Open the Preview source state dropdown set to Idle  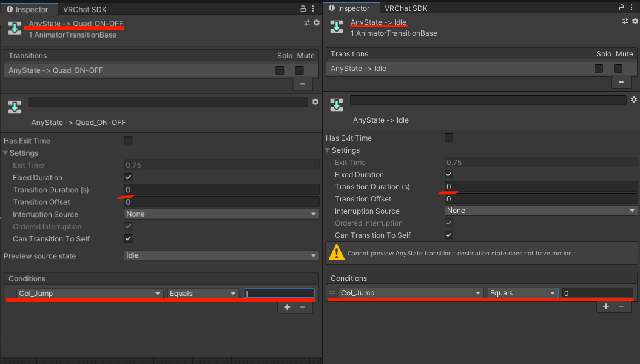pyautogui.click(x=221, y=256)
